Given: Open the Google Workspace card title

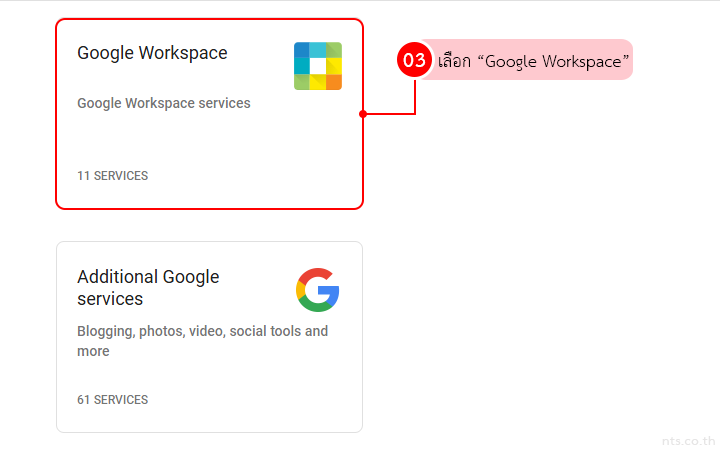Looking at the screenshot, I should [x=152, y=53].
